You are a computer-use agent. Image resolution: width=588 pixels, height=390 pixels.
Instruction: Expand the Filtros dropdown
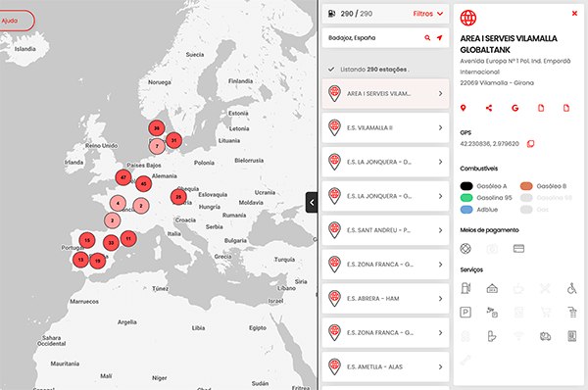point(428,14)
